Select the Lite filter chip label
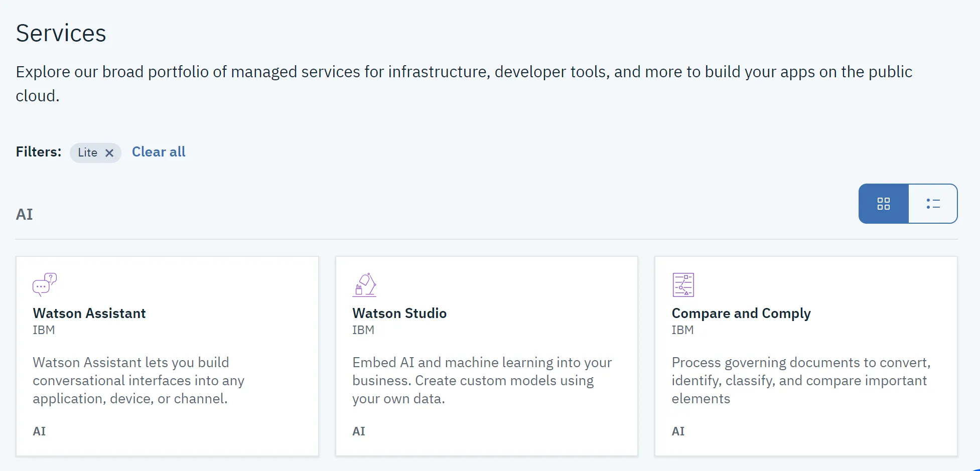980x471 pixels. (x=88, y=152)
